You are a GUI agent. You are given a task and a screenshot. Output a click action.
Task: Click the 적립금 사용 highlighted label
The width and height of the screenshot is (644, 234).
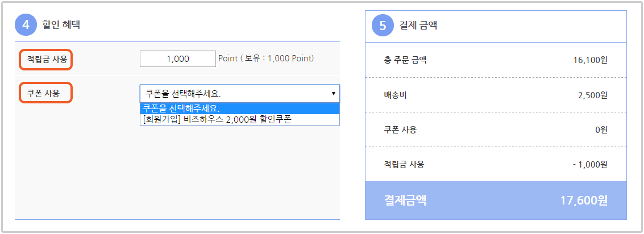pyautogui.click(x=47, y=60)
